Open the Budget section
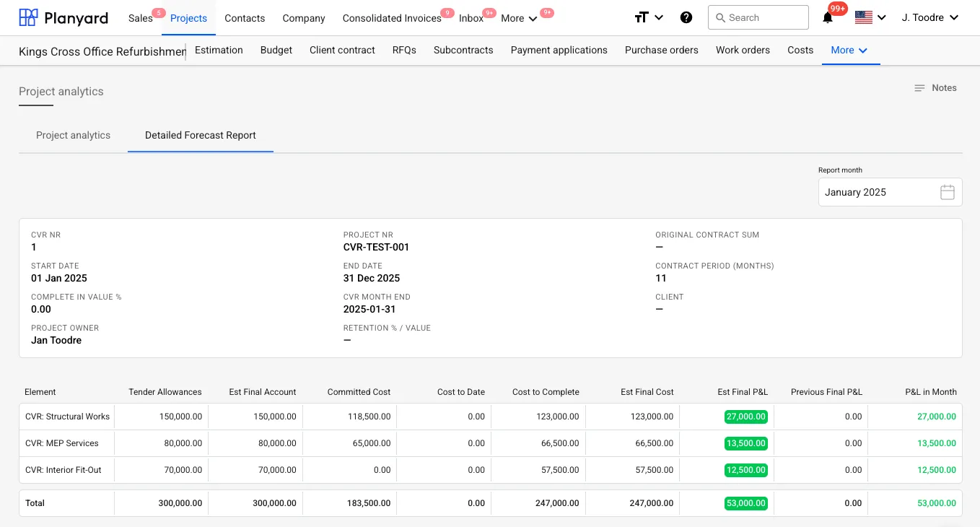 pos(276,51)
